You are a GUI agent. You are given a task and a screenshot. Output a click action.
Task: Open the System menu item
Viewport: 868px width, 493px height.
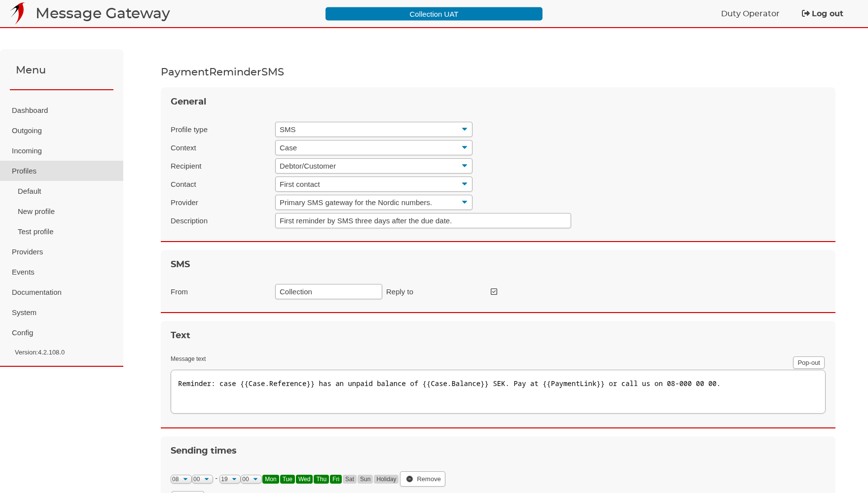(x=62, y=313)
